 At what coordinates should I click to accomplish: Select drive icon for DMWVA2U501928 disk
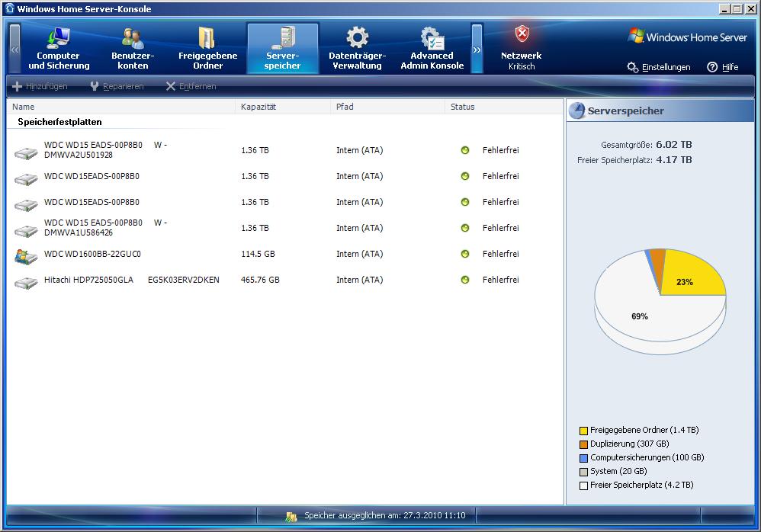[x=26, y=153]
